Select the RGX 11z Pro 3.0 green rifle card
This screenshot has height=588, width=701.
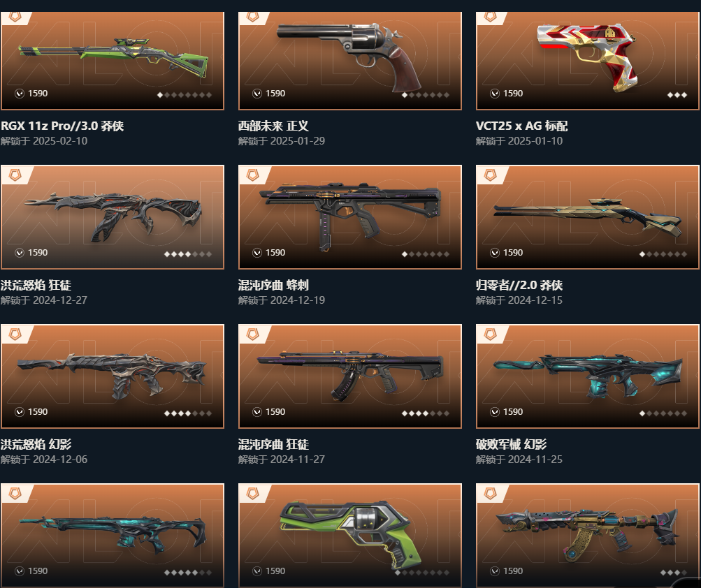click(x=113, y=61)
